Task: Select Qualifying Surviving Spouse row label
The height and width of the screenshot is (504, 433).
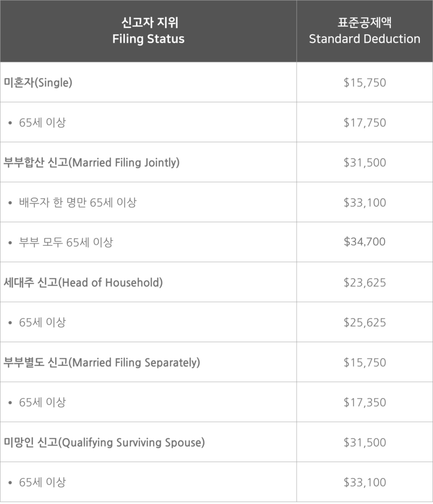Action: point(104,443)
